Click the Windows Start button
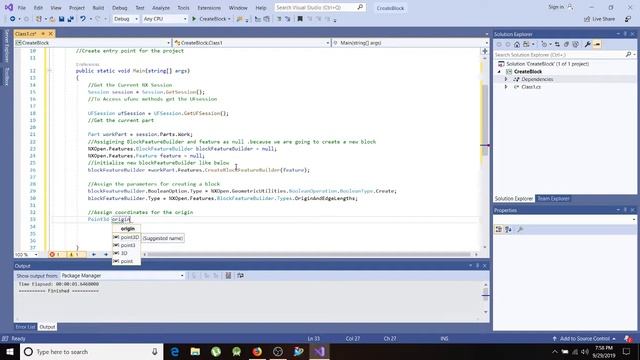 [x=10, y=351]
